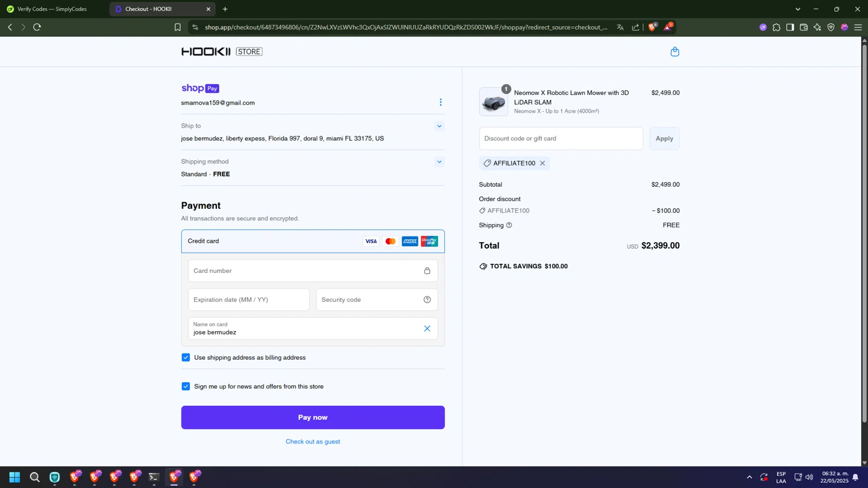The image size is (868, 488).
Task: Focus the Expiration date field
Action: 249,300
